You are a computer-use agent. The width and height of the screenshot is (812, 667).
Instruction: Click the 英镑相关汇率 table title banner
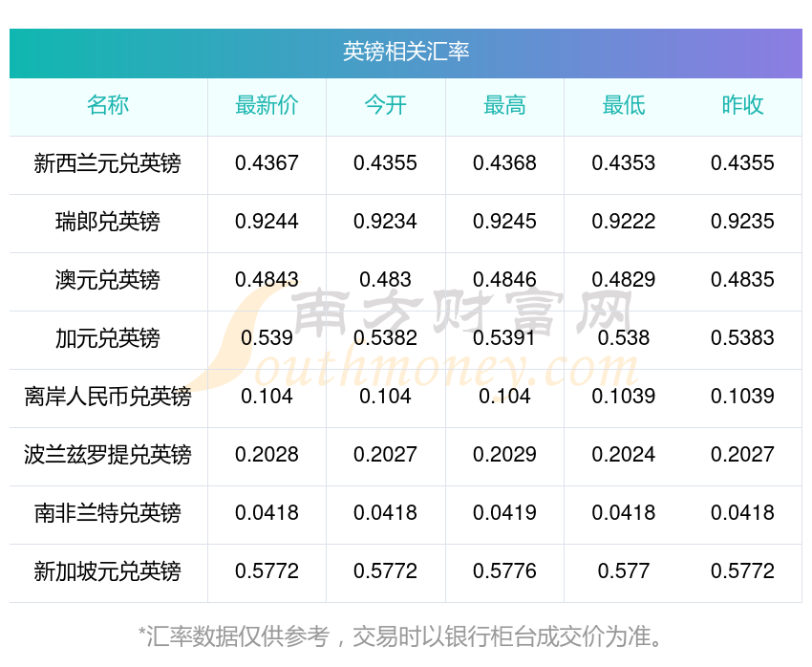pos(405,53)
